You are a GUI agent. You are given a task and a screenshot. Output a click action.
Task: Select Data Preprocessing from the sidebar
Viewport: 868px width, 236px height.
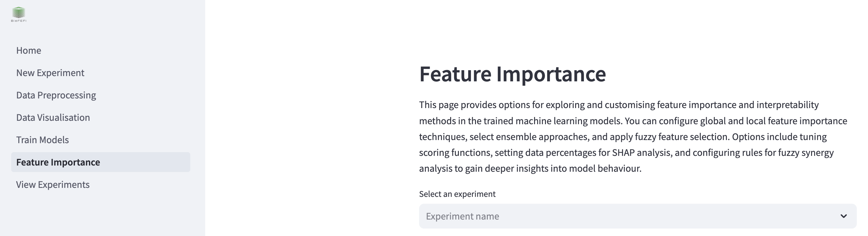click(56, 95)
